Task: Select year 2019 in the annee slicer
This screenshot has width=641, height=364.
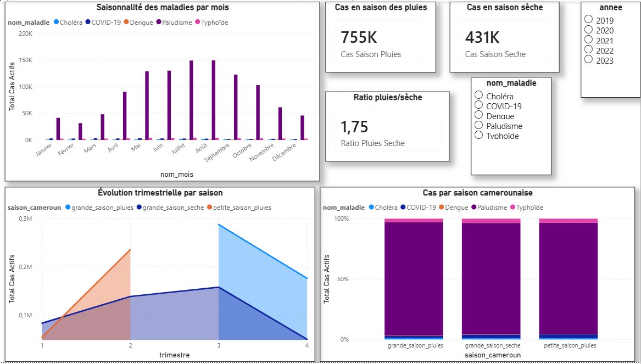Action: tap(589, 19)
